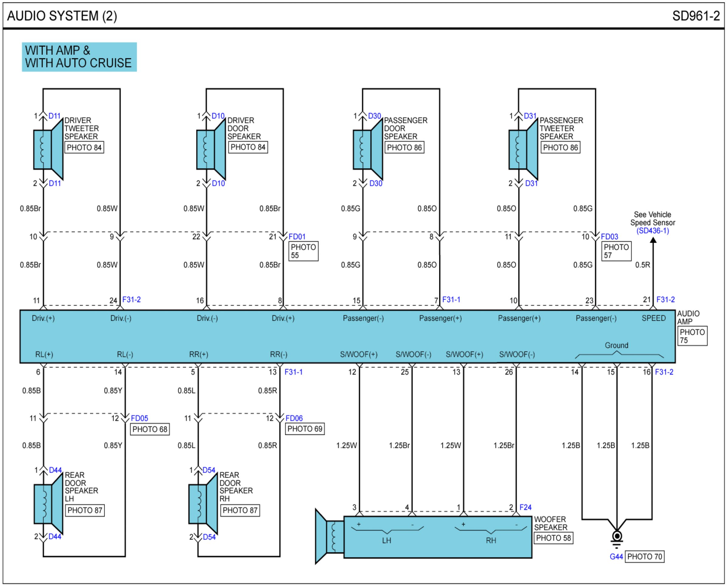Click the driver tweeter speaker symbol
The image size is (728, 586).
pyautogui.click(x=48, y=149)
